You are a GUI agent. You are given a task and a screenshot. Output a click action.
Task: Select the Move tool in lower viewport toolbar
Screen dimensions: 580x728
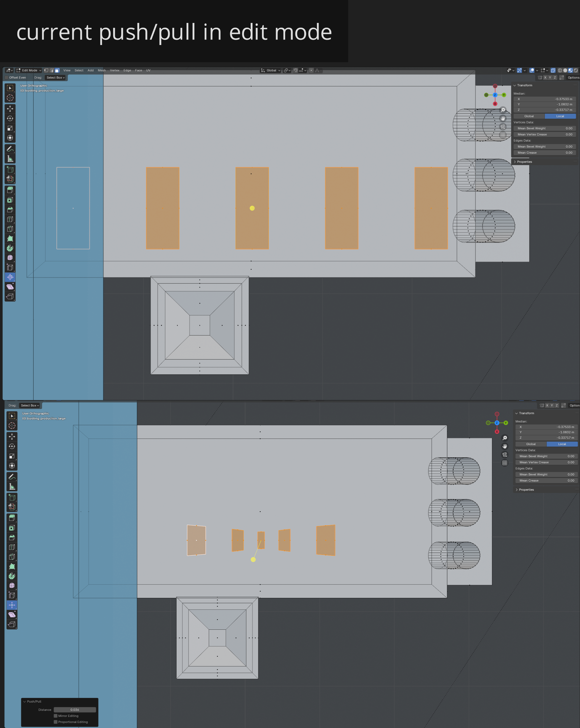12,437
